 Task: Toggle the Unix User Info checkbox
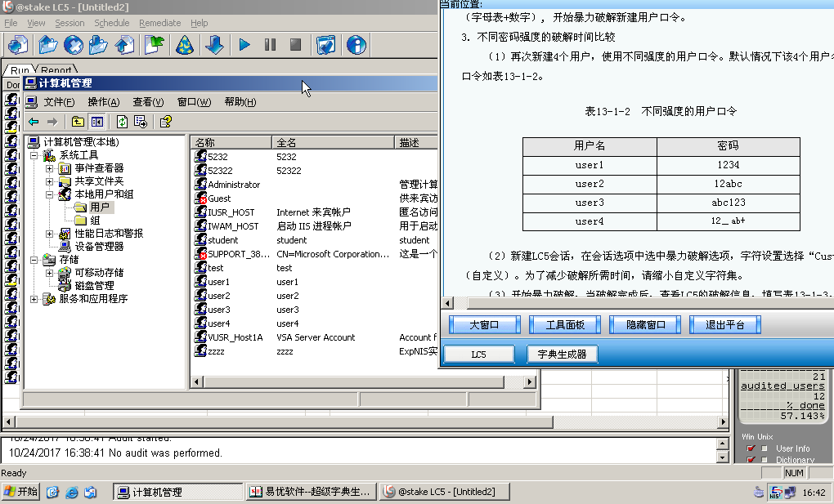pos(764,448)
